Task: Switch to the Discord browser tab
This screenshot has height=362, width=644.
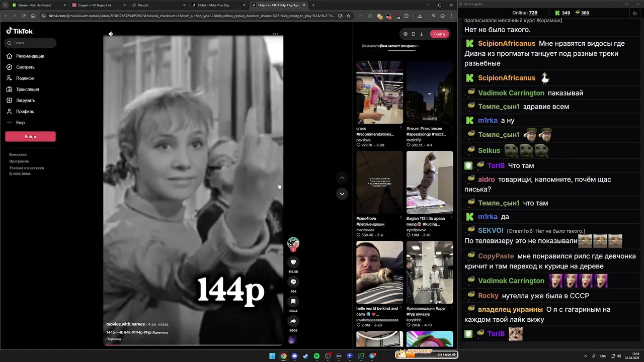Action: (159, 5)
